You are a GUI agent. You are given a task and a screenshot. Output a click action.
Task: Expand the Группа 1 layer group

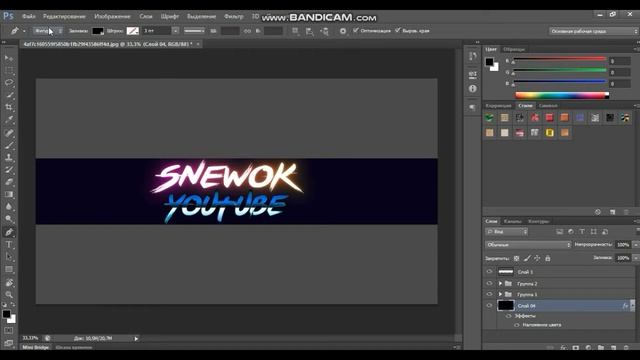(x=500, y=294)
